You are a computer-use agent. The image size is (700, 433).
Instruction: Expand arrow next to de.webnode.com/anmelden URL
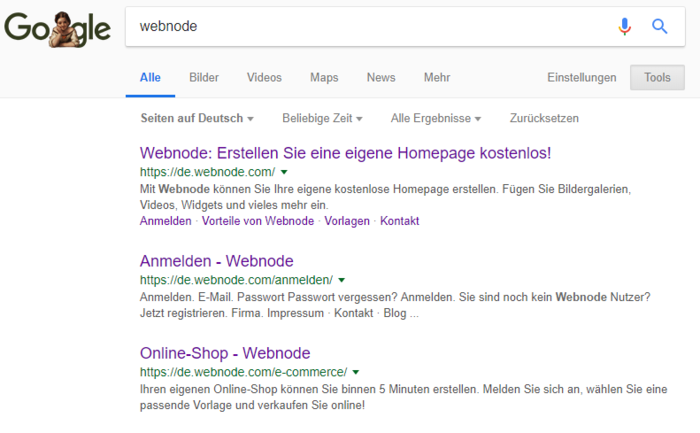(x=341, y=280)
